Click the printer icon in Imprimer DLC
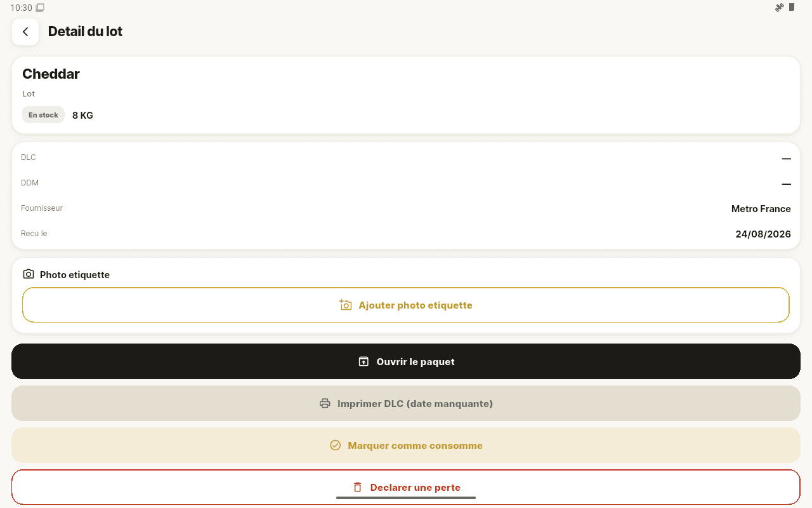812x508 pixels. pyautogui.click(x=325, y=403)
